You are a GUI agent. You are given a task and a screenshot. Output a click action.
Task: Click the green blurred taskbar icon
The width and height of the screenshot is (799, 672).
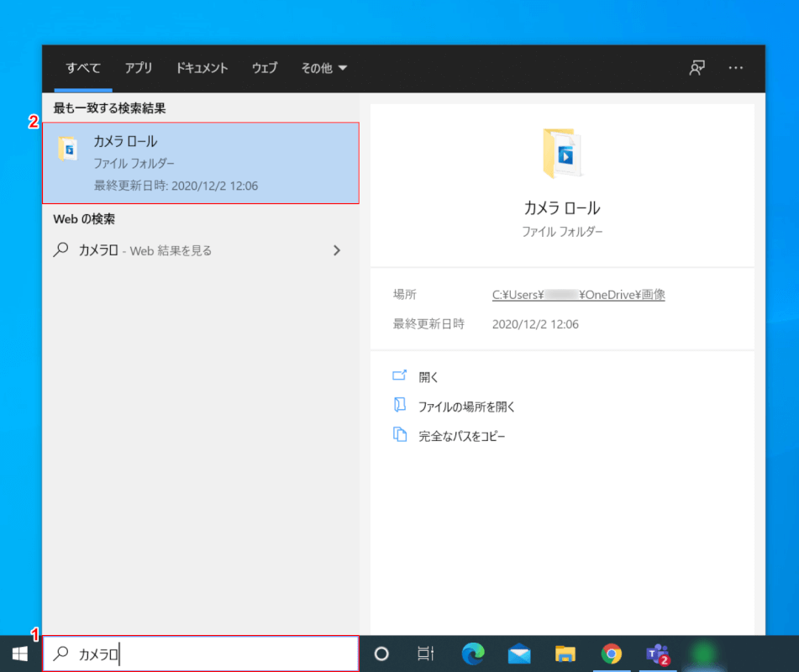point(703,654)
